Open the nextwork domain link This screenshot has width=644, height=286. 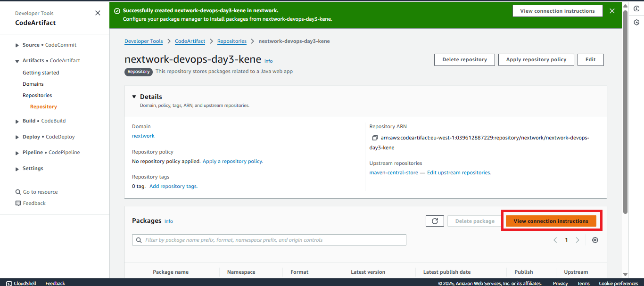coord(143,136)
